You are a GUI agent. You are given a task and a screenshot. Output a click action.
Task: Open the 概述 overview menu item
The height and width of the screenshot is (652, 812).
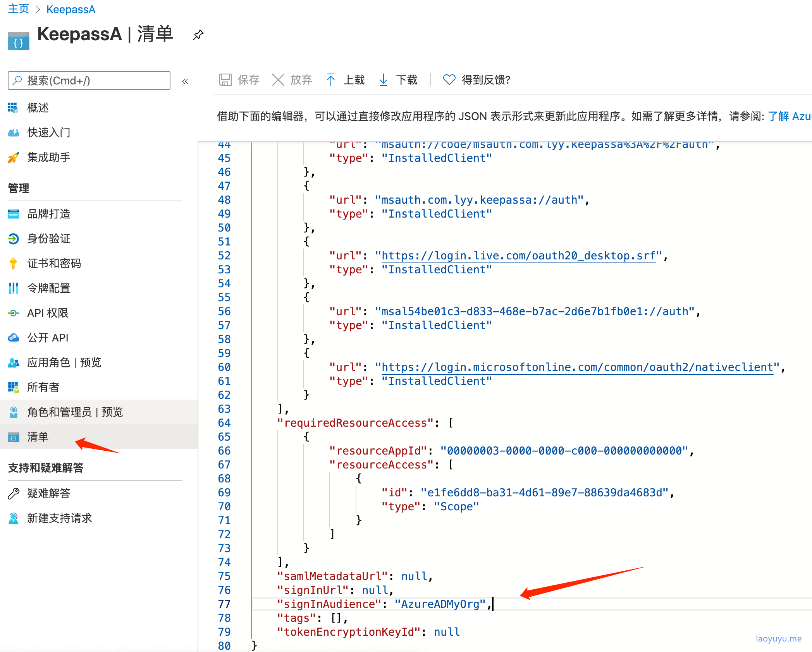click(38, 108)
